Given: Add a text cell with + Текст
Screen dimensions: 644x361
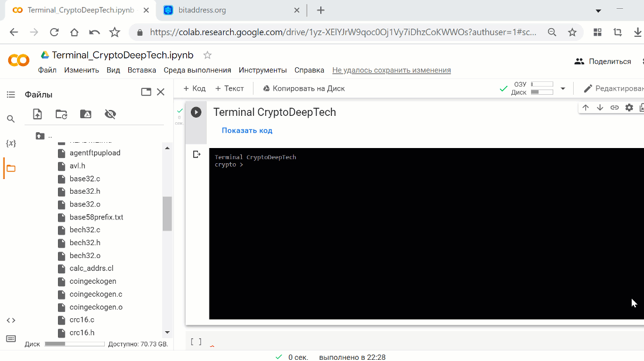Looking at the screenshot, I should (229, 88).
